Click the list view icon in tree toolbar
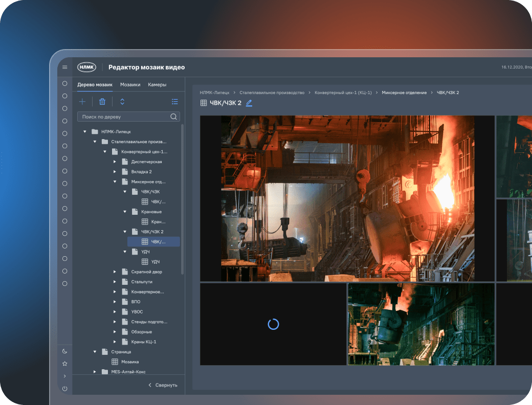This screenshot has width=532, height=405. click(x=175, y=102)
